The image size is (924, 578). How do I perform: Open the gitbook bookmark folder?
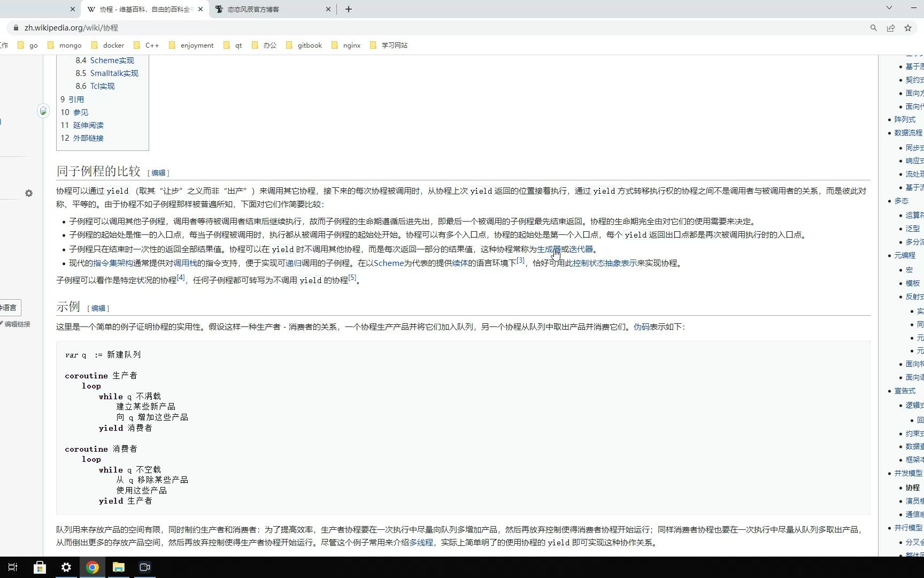click(x=304, y=45)
